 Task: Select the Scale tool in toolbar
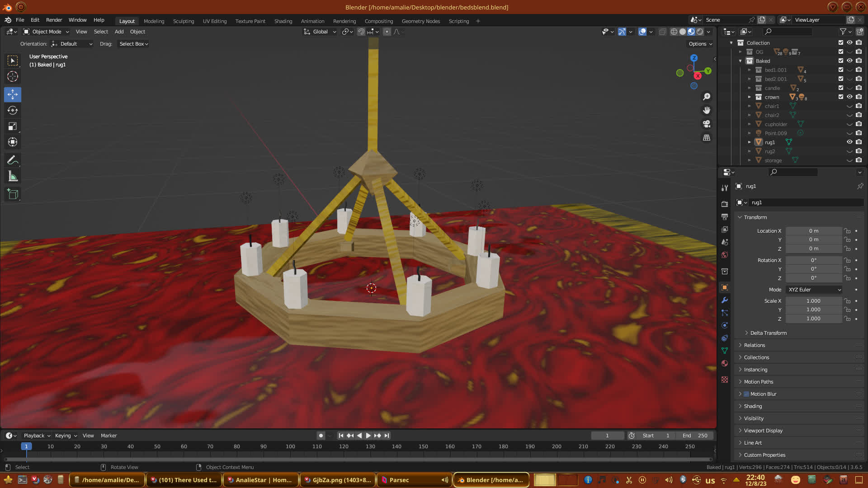[x=13, y=127]
